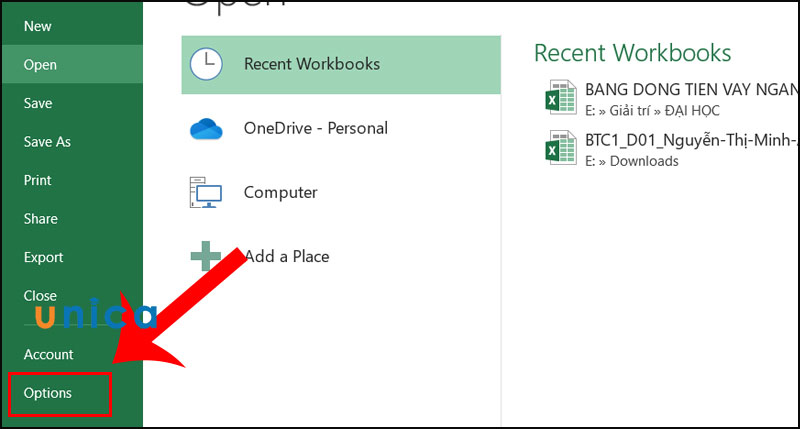Open the Save As page

tap(47, 142)
